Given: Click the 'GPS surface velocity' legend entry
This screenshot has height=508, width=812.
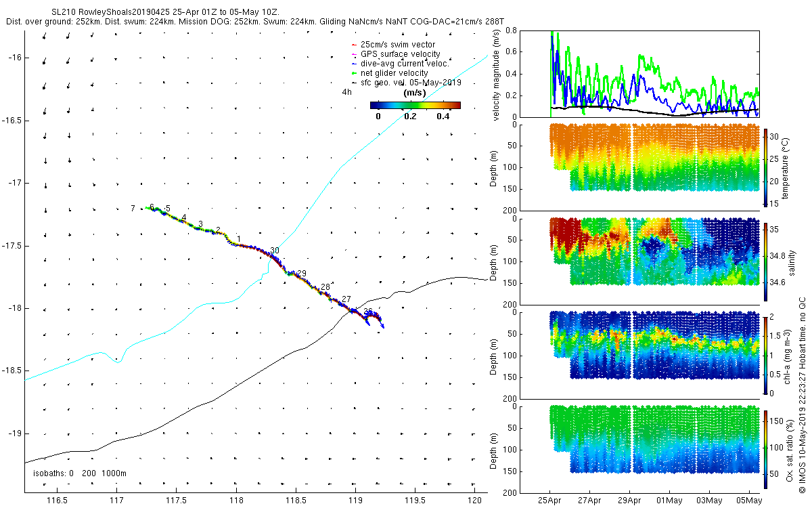Looking at the screenshot, I should click(395, 54).
